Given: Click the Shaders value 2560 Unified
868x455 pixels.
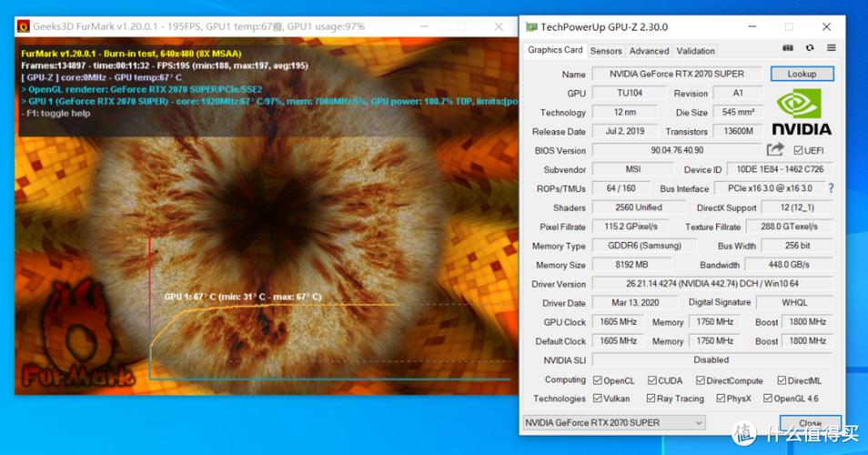Looking at the screenshot, I should [x=639, y=207].
